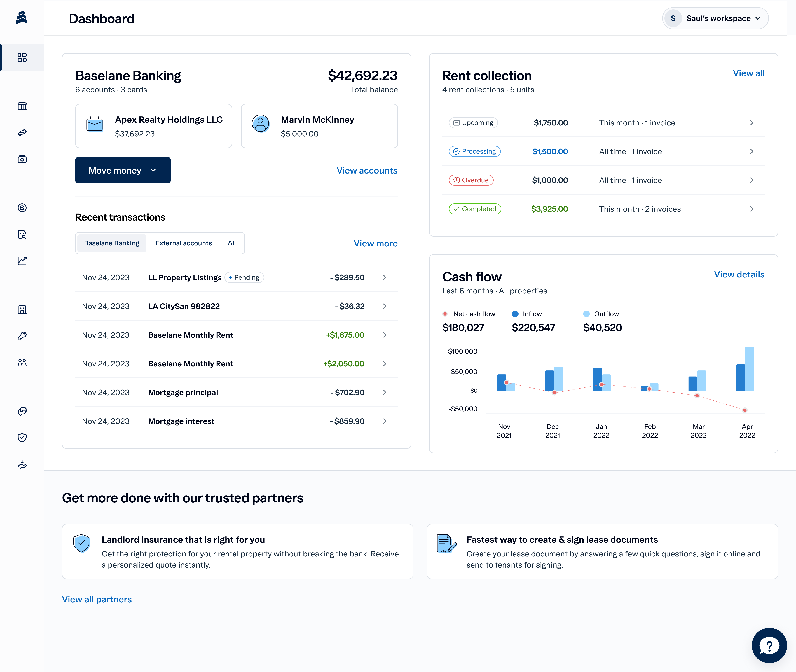Switch to External accounts tab

pyautogui.click(x=183, y=243)
